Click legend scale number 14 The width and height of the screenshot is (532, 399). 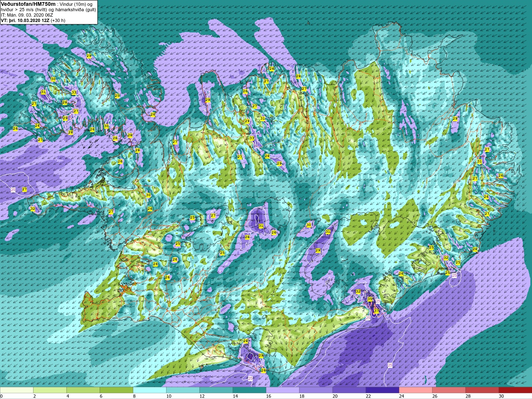tap(235, 396)
